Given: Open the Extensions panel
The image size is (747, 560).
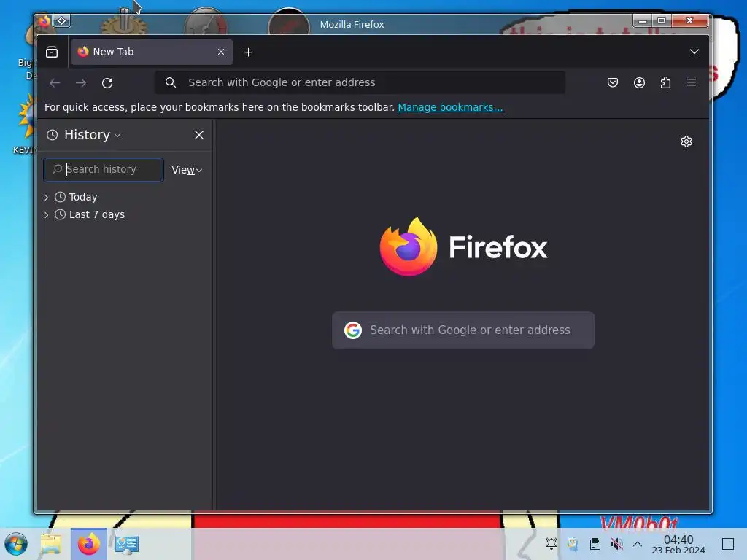Looking at the screenshot, I should pos(665,82).
